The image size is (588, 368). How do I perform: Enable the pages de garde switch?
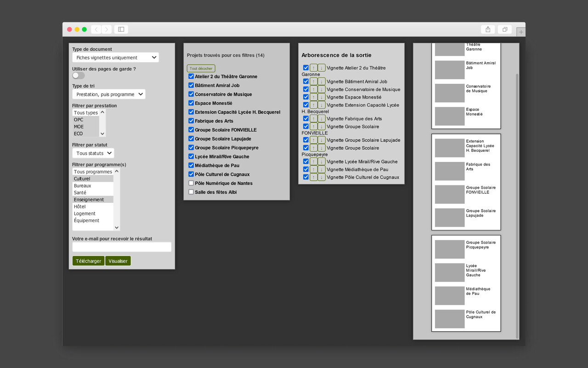tap(79, 75)
